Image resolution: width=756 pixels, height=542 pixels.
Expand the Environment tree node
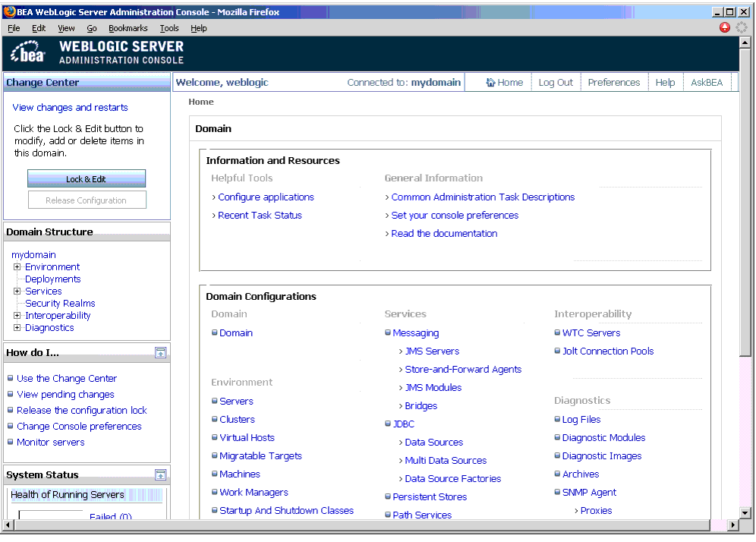pyautogui.click(x=17, y=266)
